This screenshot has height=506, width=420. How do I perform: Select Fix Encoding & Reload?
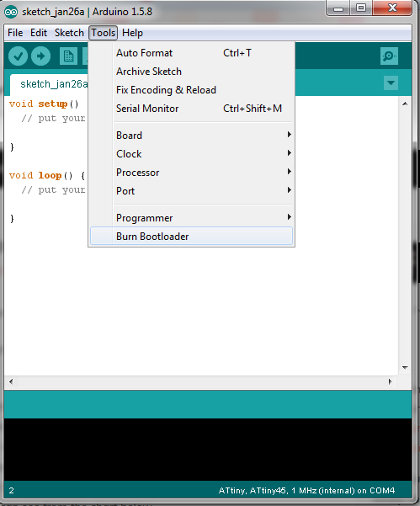(191, 90)
